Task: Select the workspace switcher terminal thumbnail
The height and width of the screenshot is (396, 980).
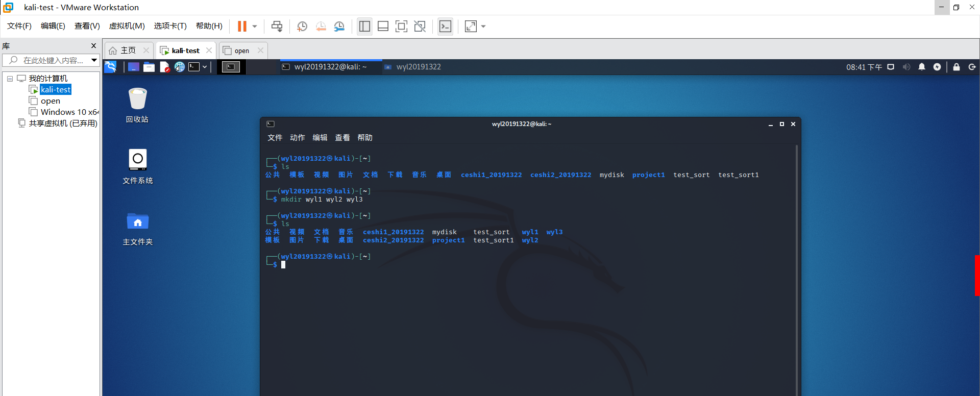Action: click(231, 67)
